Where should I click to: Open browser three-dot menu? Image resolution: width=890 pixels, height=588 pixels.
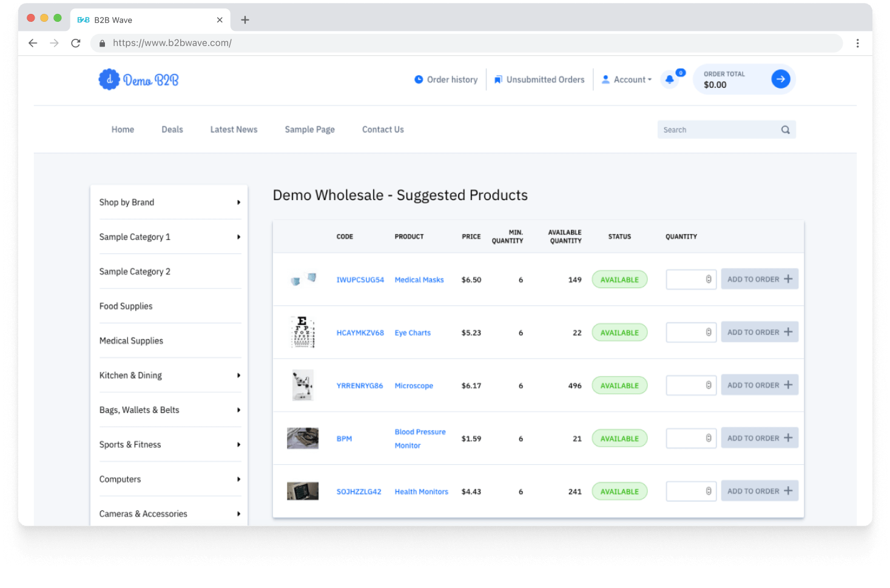(x=857, y=43)
